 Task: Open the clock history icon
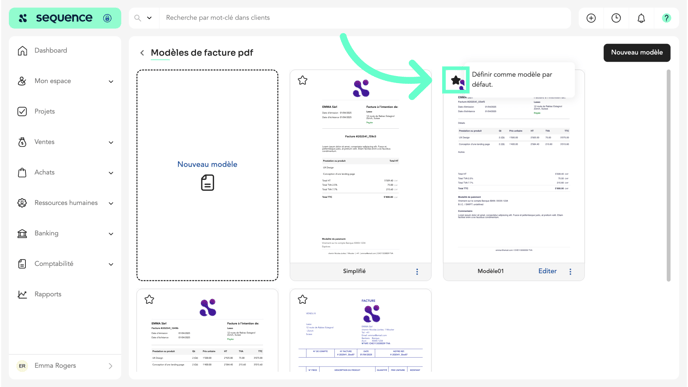616,18
